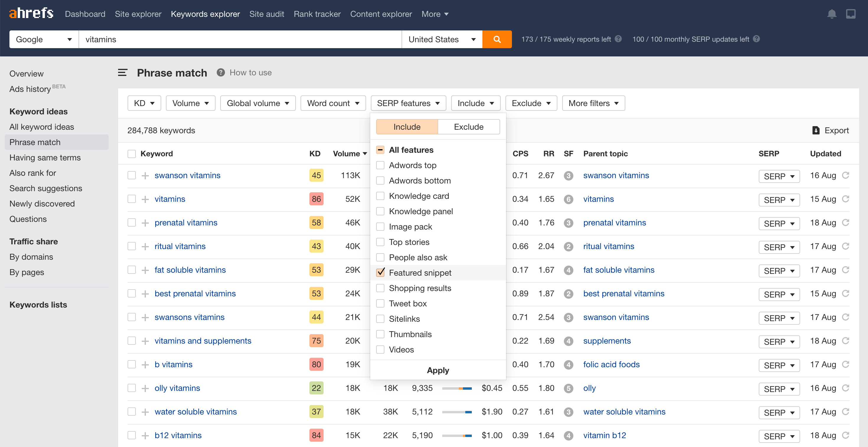Open the KD filter dropdown

[144, 103]
